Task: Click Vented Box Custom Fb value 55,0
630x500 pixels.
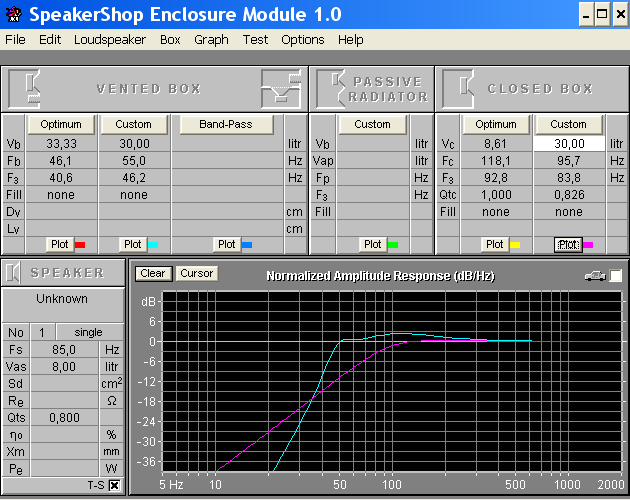Action: [x=134, y=161]
